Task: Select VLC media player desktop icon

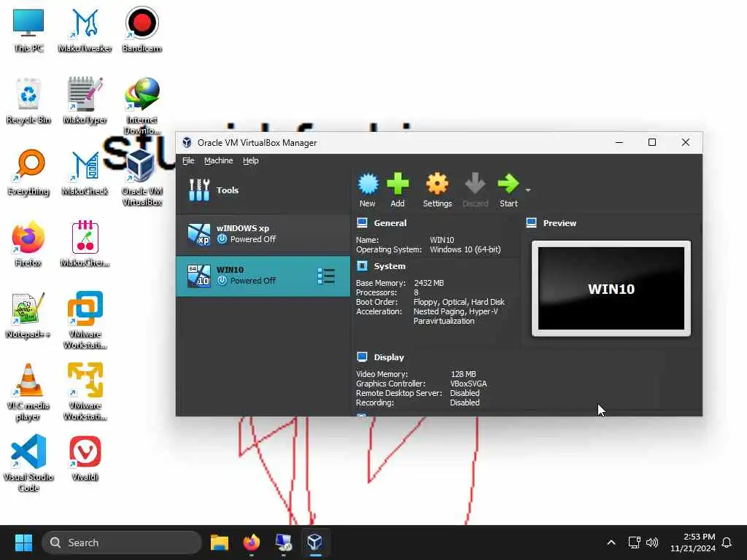Action: tap(28, 392)
